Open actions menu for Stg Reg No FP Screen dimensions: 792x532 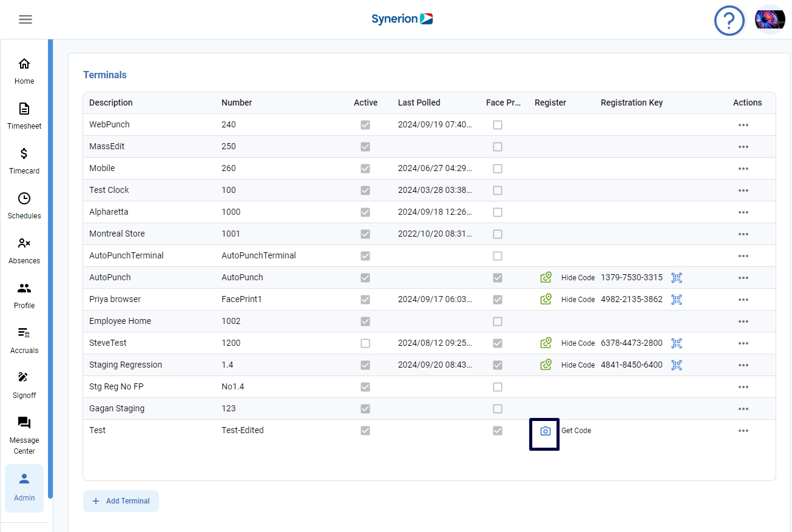point(743,387)
